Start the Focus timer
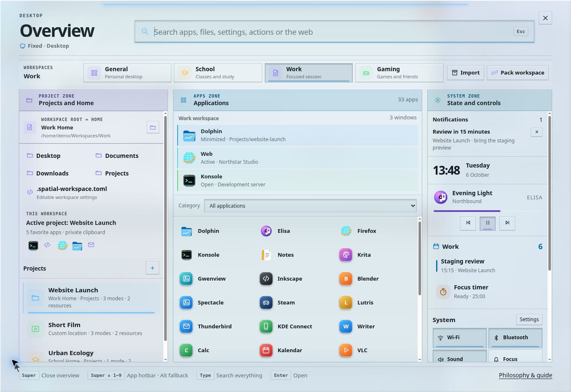571x392 pixels. point(488,291)
